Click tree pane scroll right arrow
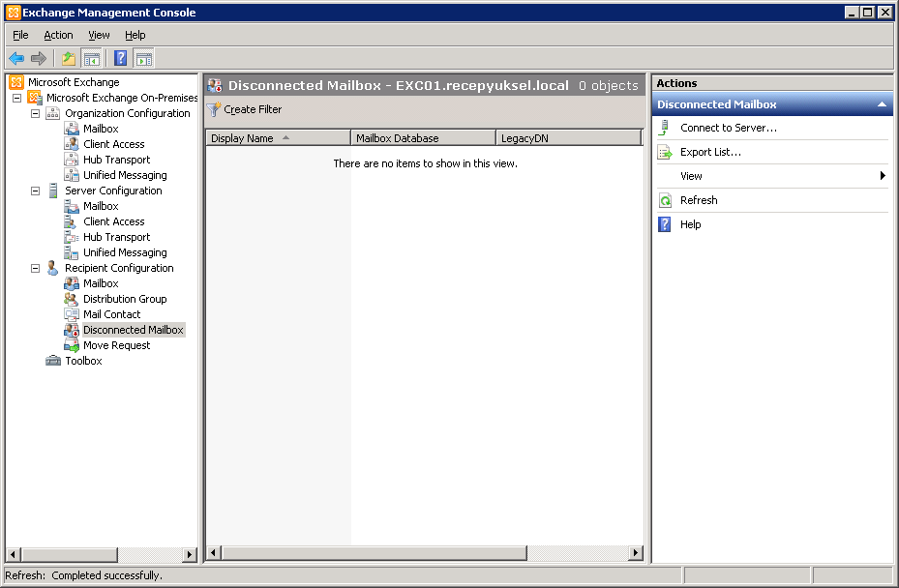This screenshot has width=899, height=588. (x=190, y=554)
